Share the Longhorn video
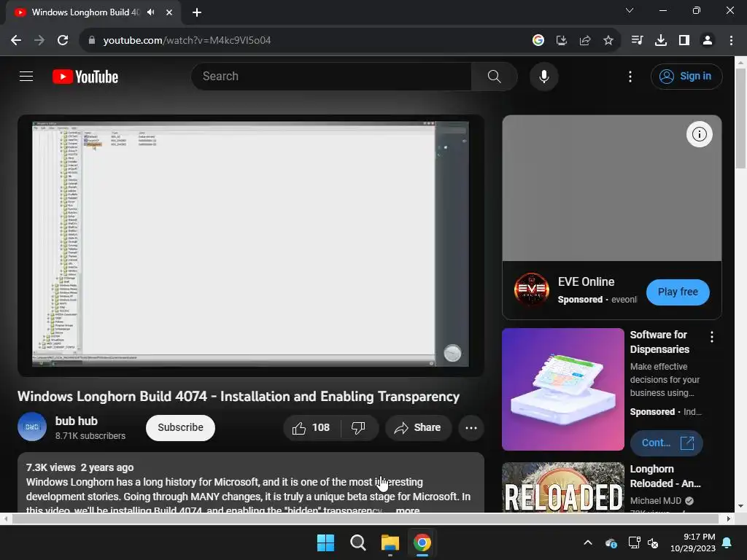This screenshot has height=560, width=747. (417, 427)
